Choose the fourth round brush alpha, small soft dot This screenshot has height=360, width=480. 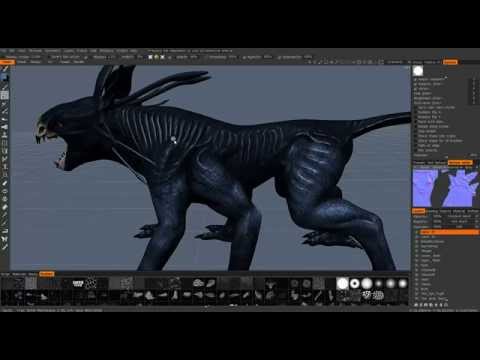(379, 284)
